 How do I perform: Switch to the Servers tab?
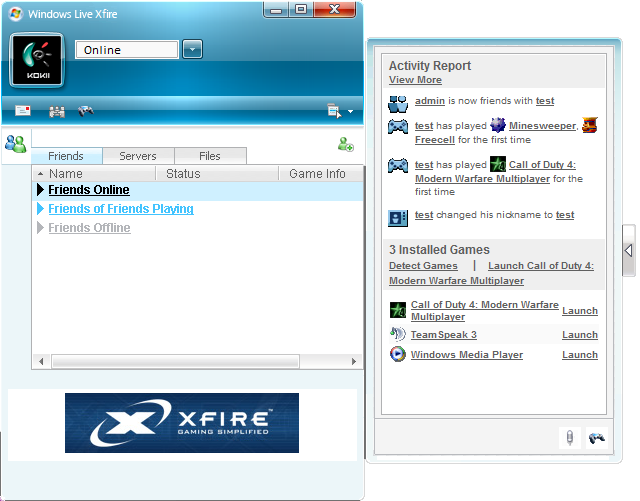[x=137, y=156]
